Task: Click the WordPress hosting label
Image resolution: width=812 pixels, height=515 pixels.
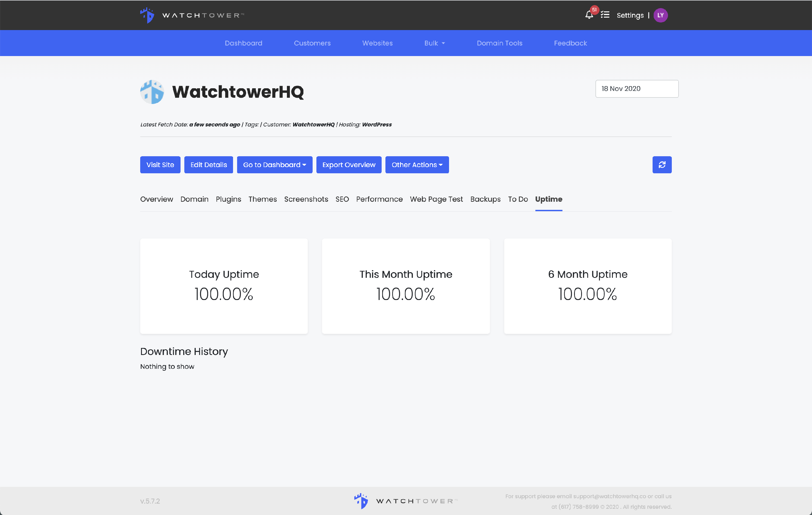Action: [x=377, y=125]
